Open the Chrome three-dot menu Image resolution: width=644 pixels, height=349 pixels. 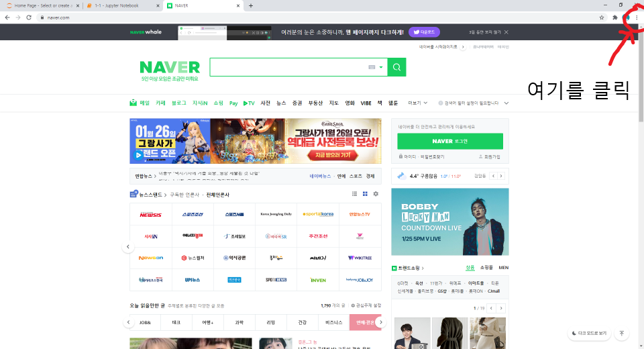click(637, 17)
